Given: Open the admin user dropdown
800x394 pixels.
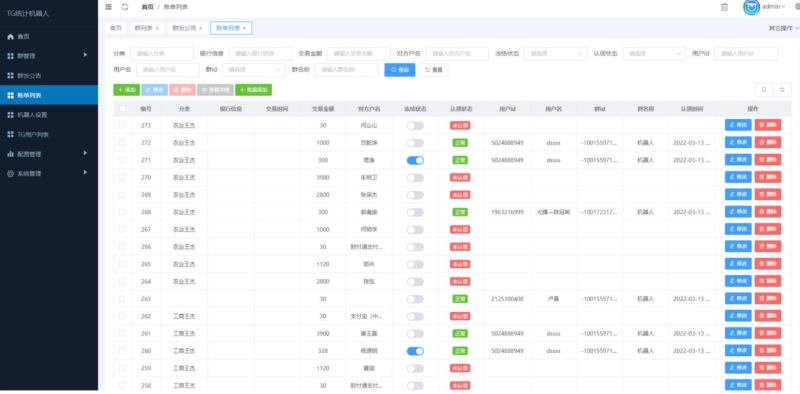Looking at the screenshot, I should [x=773, y=7].
